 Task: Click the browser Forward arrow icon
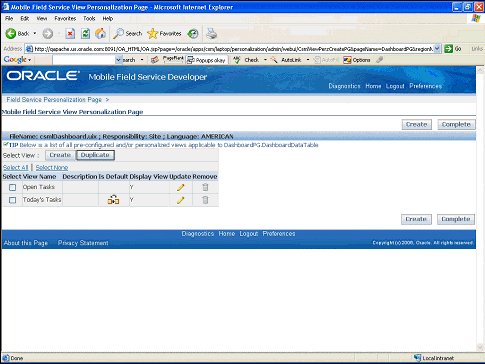(48, 33)
